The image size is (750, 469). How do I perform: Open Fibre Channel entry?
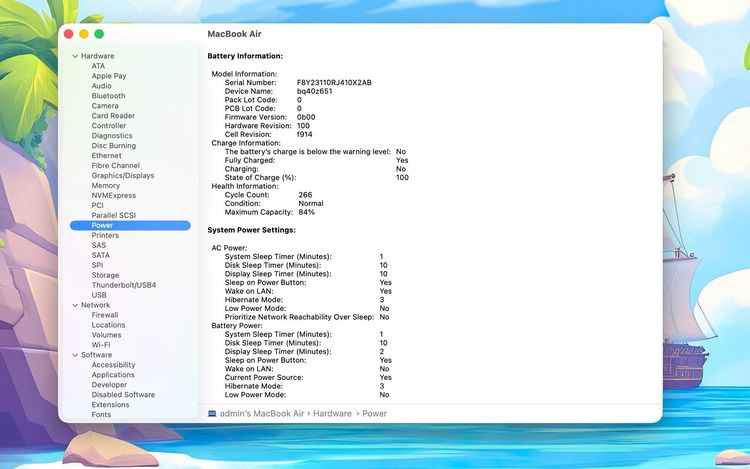115,165
